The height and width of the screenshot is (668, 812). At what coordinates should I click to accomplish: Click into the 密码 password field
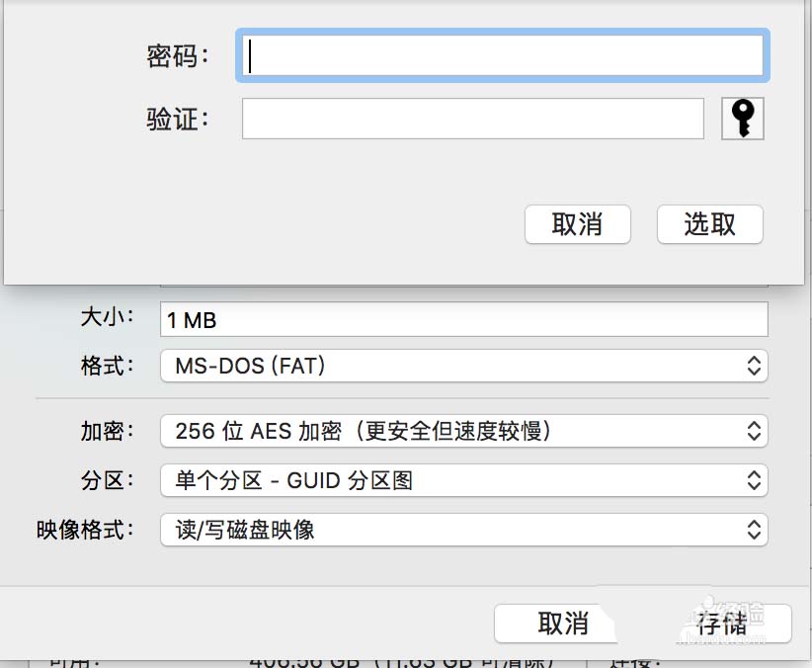[502, 56]
